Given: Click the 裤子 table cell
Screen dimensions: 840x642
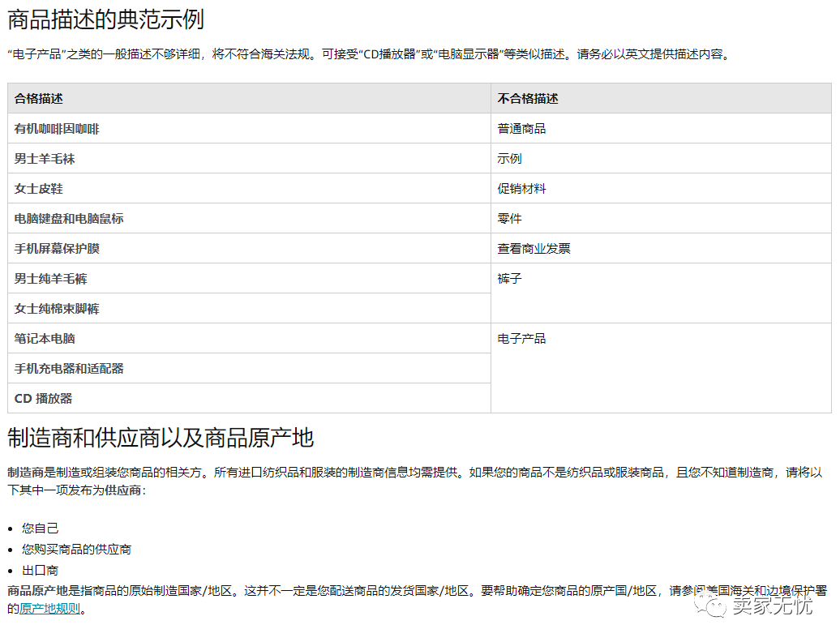Looking at the screenshot, I should [510, 278].
